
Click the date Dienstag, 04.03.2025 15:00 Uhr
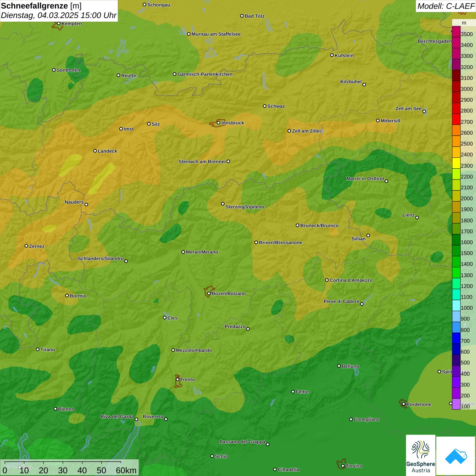pyautogui.click(x=59, y=15)
